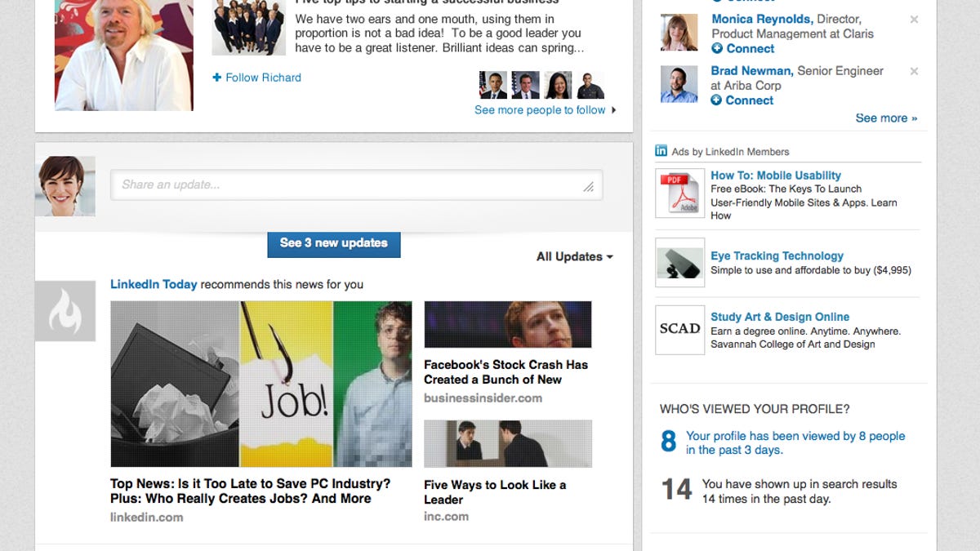Dismiss Monica Reynolds suggestion with X
The image size is (980, 551).
click(x=914, y=20)
